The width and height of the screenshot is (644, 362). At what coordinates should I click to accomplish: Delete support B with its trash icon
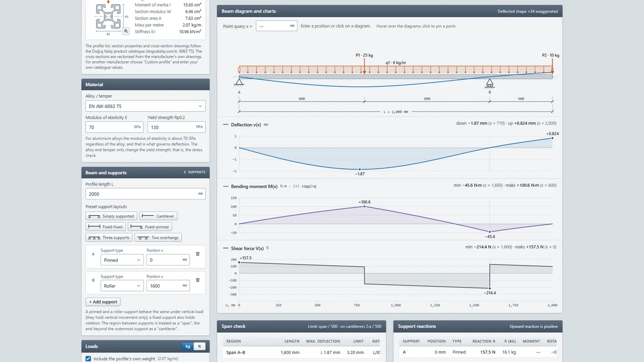[x=197, y=280]
